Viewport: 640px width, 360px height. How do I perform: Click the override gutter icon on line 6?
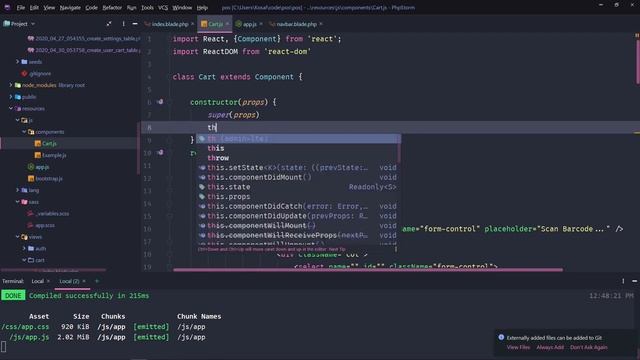pos(160,102)
